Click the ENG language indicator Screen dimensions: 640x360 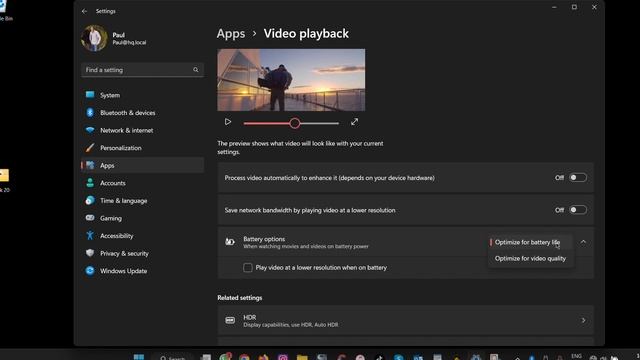tap(576, 356)
